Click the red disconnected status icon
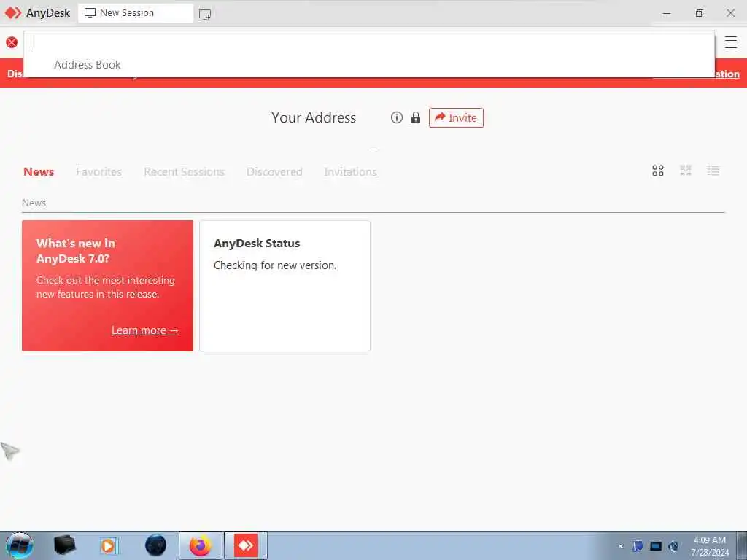Viewport: 747px width, 560px height. 12,42
